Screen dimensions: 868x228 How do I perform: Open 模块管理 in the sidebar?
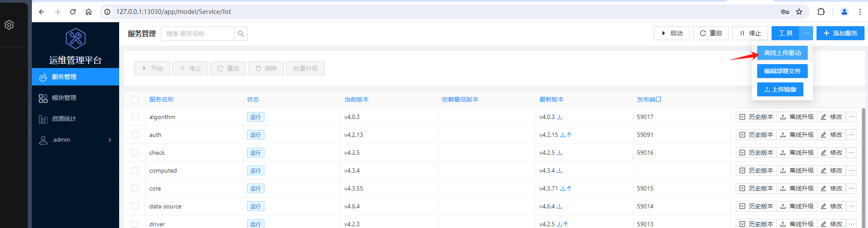click(75, 98)
